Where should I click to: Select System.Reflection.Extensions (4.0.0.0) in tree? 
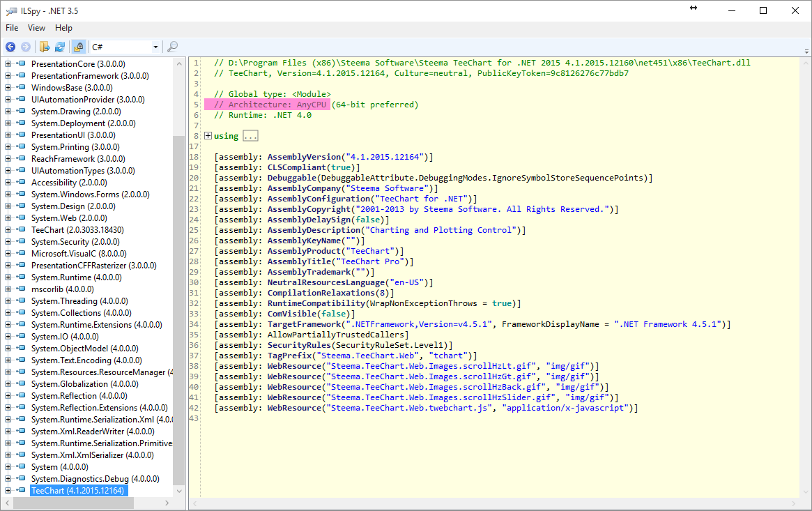coord(99,408)
